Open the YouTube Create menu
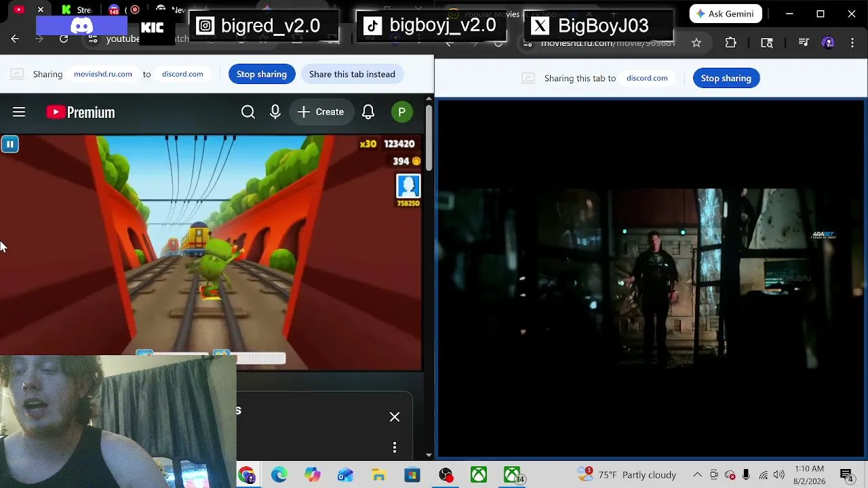This screenshot has height=488, width=868. (321, 112)
